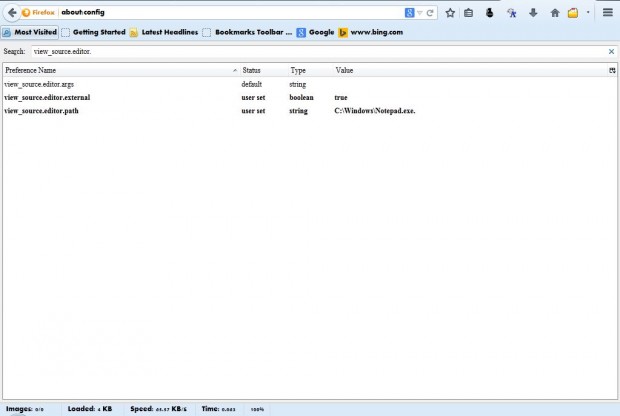Screen dimensions: 620x416
Task: Select view_source.editor.path preference row
Action: [x=310, y=111]
